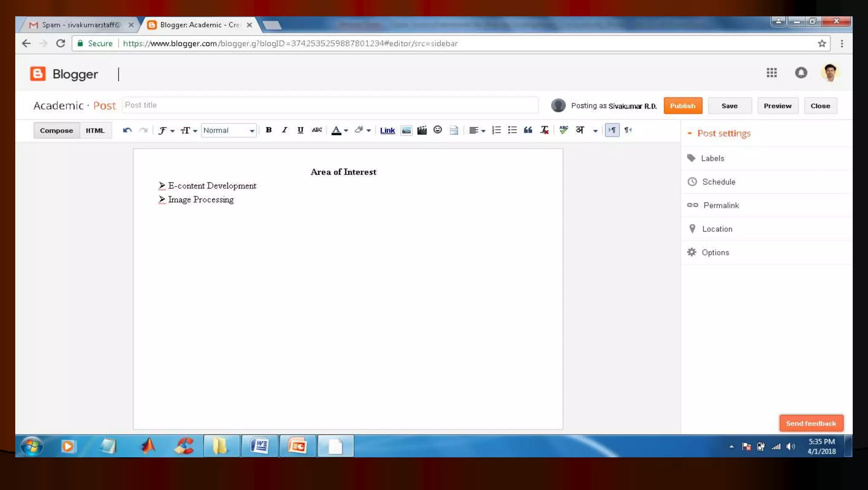Insert a video with clapperboard icon

422,130
